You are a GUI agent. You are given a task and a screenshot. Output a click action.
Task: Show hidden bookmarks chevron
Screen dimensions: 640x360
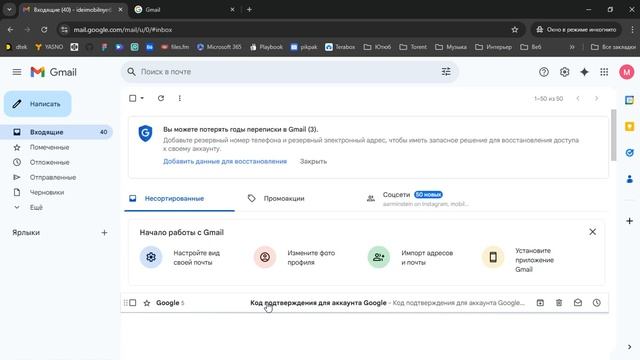(x=572, y=47)
